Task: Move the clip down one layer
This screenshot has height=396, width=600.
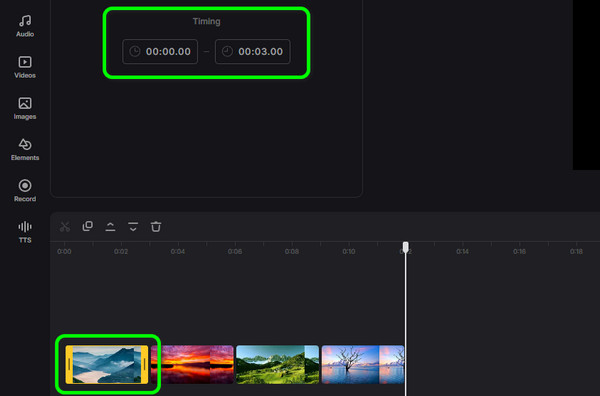Action: [133, 227]
